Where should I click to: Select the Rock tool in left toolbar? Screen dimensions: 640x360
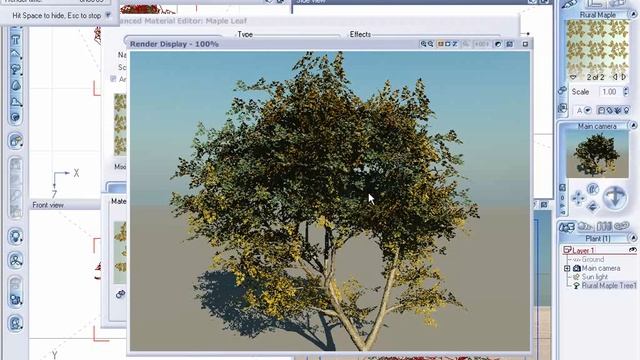[16, 85]
